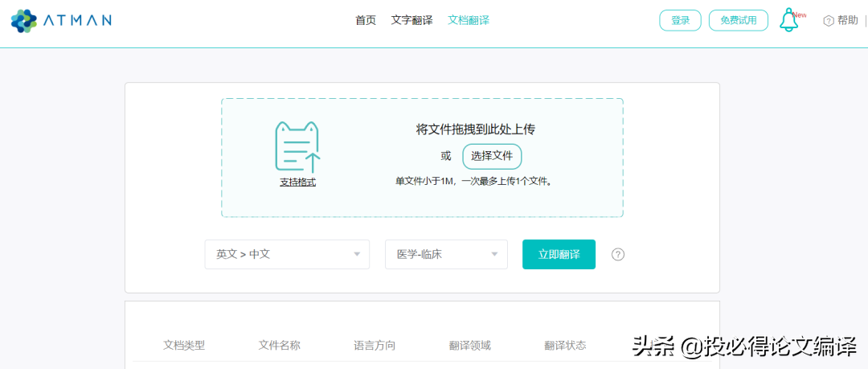868x369 pixels.
Task: Click the document upload icon
Action: tap(298, 147)
